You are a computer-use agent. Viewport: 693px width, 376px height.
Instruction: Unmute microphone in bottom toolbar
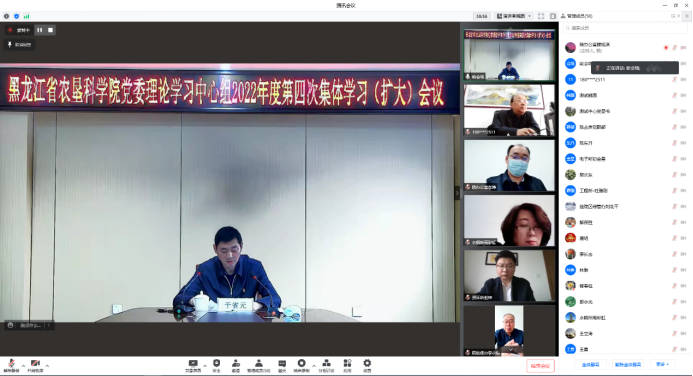point(11,365)
